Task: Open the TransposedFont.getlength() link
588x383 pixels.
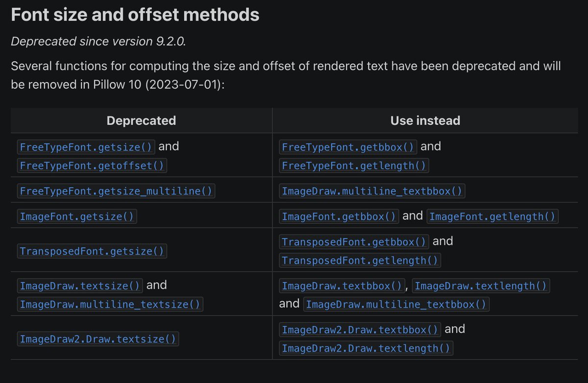Action: pyautogui.click(x=360, y=261)
